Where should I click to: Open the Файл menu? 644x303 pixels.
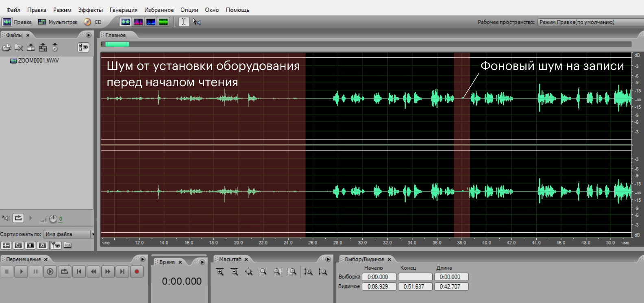click(13, 10)
